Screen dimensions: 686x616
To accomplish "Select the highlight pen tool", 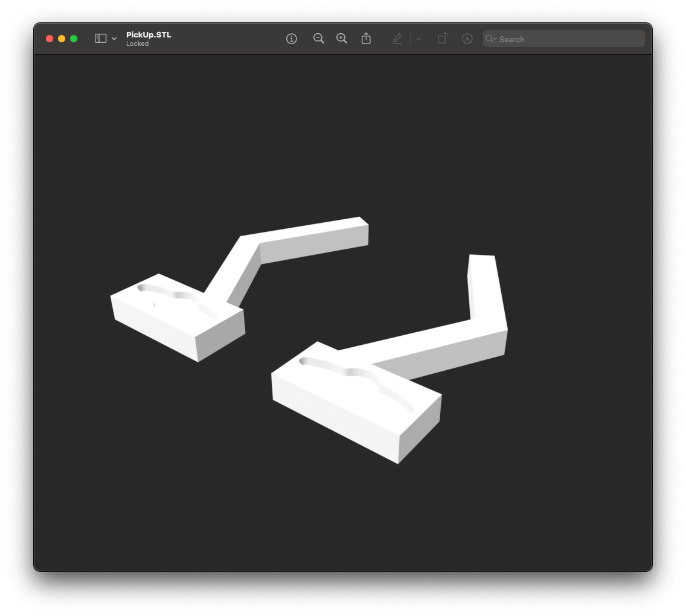I will tap(397, 39).
